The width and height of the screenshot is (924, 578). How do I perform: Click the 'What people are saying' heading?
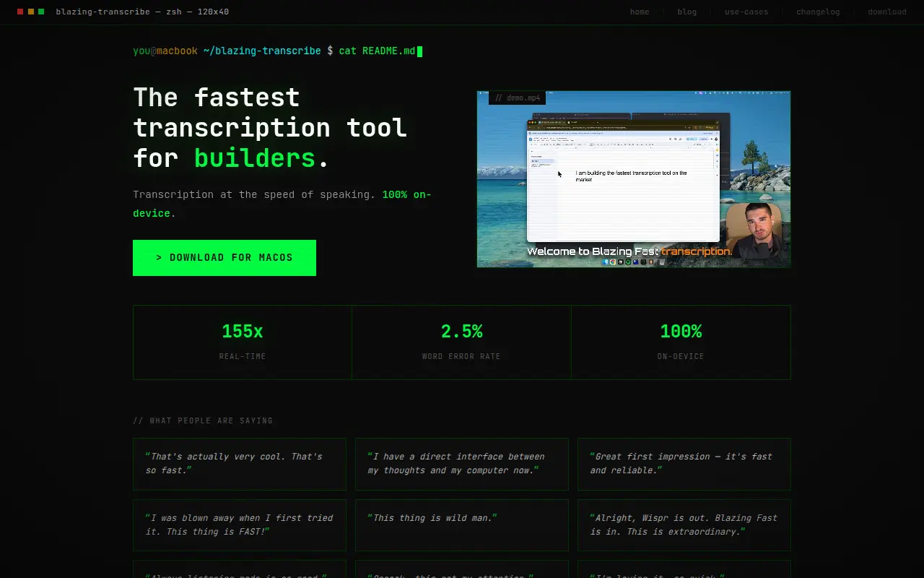(203, 420)
